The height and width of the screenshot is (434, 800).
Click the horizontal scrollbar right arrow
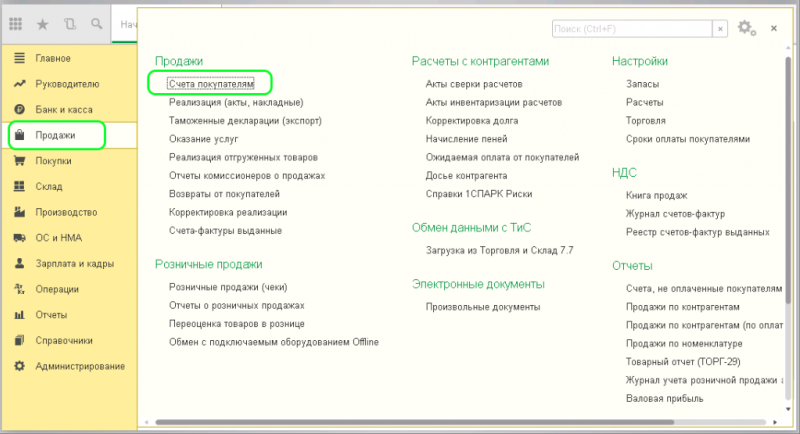click(776, 422)
